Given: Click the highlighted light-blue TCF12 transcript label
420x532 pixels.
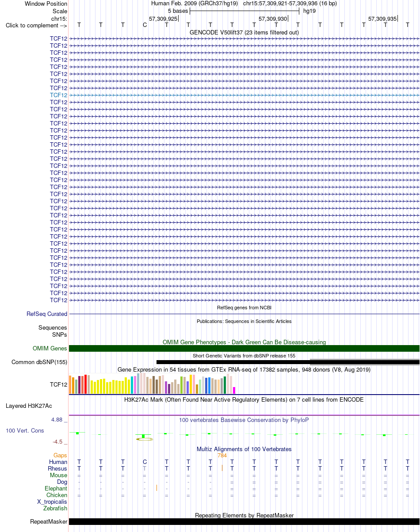Looking at the screenshot, I should tap(59, 95).
